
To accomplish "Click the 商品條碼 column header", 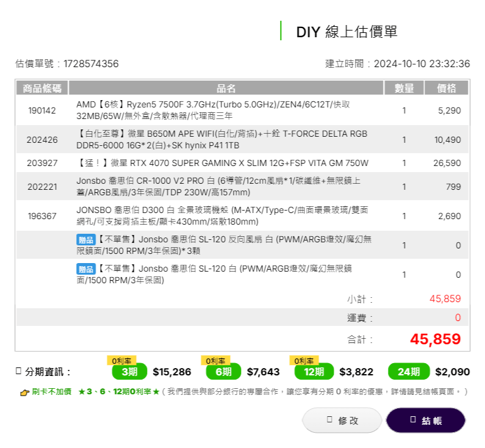I will (x=42, y=89).
